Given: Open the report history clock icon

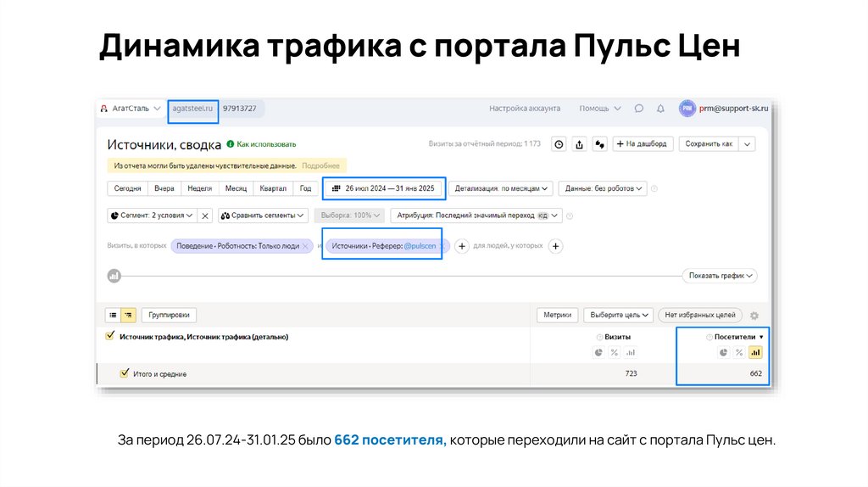Looking at the screenshot, I should point(559,144).
